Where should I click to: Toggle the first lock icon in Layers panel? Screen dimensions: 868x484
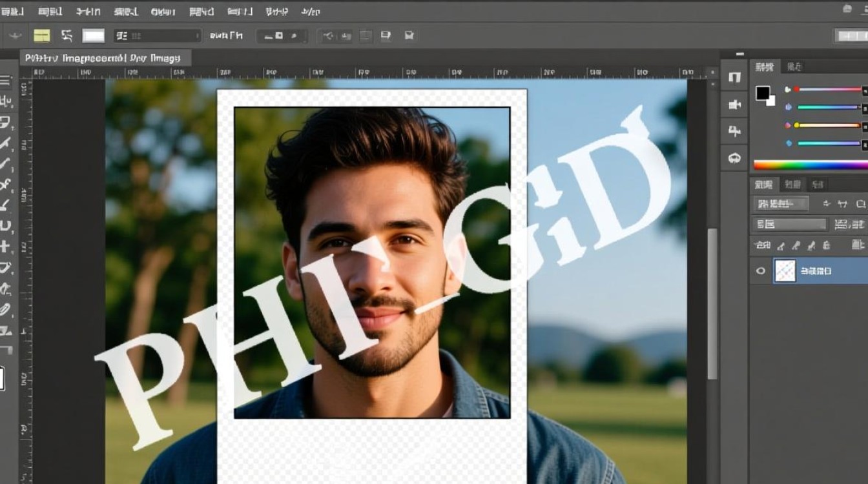(x=780, y=245)
